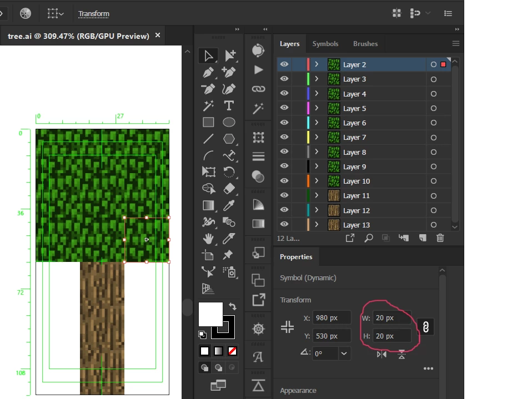Select the Arc tool
This screenshot has width=532, height=399.
pyautogui.click(x=208, y=155)
